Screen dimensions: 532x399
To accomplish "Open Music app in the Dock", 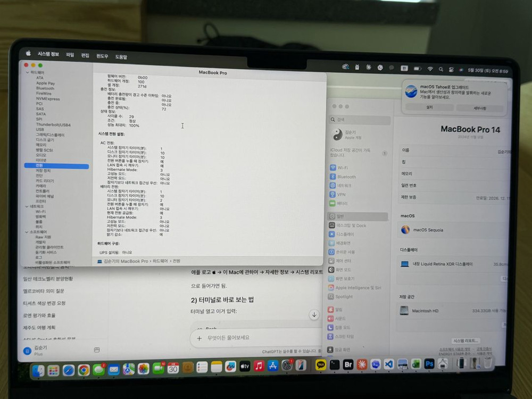I will tap(259, 366).
